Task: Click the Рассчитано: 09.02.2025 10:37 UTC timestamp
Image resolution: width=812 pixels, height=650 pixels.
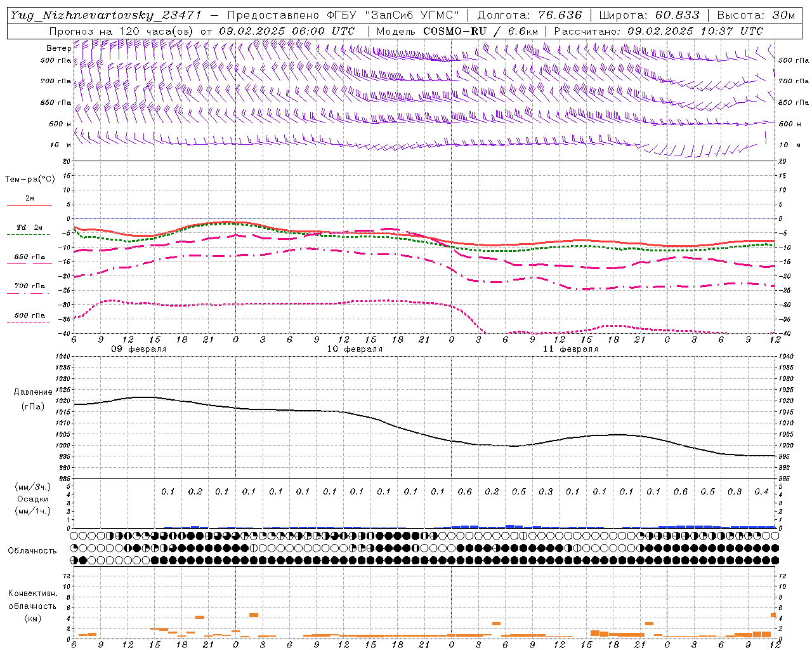Action: tap(658, 31)
